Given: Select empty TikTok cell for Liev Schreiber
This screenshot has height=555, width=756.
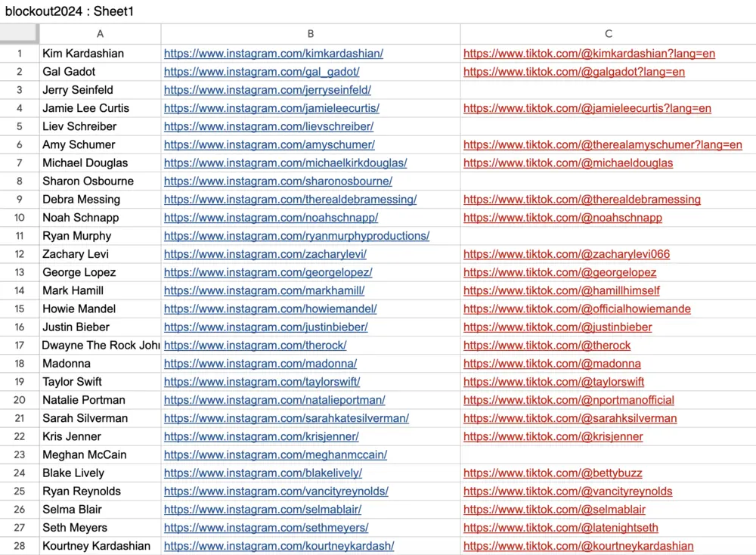Looking at the screenshot, I should pos(608,127).
